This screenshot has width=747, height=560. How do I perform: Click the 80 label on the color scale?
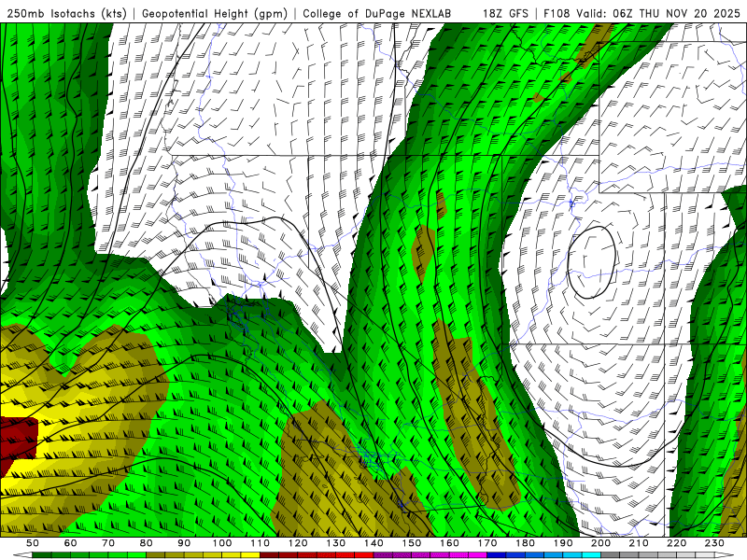tap(147, 543)
